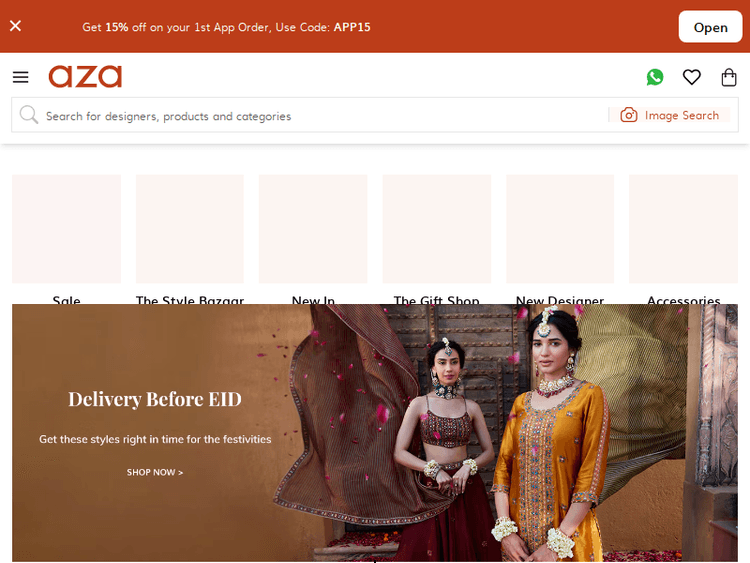The image size is (750, 563).
Task: Click Shop Now on Eid banner
Action: click(x=155, y=472)
